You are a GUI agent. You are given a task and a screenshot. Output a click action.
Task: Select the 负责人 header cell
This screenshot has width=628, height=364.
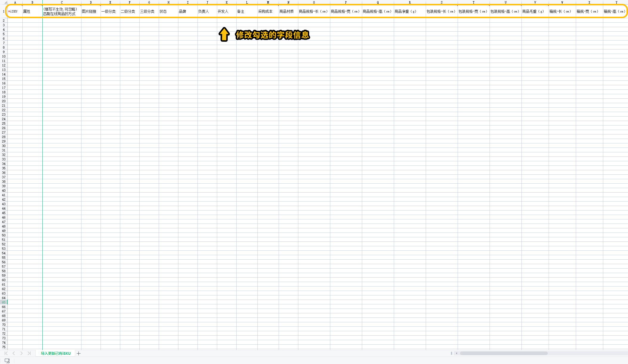click(207, 11)
